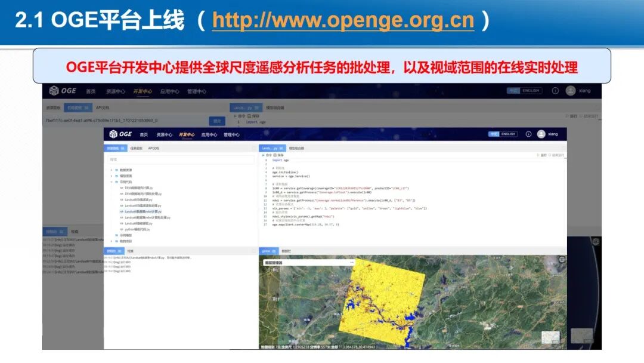Go to 首页 in front window navbar
Viewport: 644px width, 363px height.
click(144, 135)
